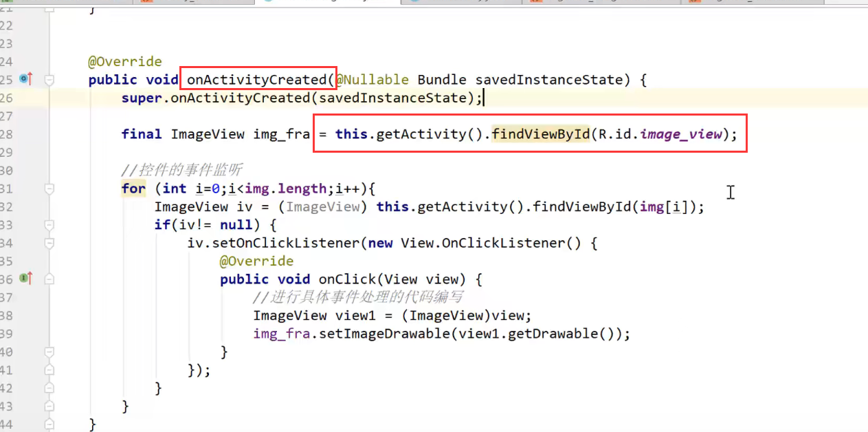Click the @Nullable annotation
Screen dimensions: 868x432
coord(372,80)
